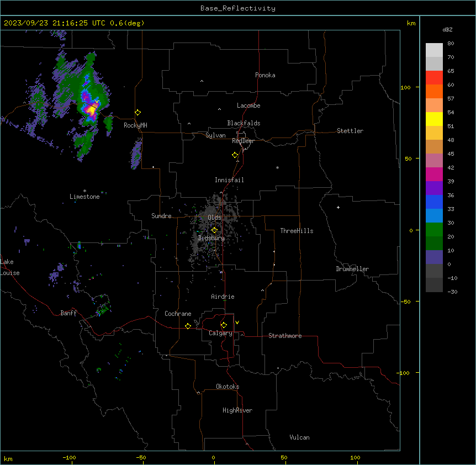Select the Strathmore town label
The width and height of the screenshot is (476, 465).
[285, 336]
